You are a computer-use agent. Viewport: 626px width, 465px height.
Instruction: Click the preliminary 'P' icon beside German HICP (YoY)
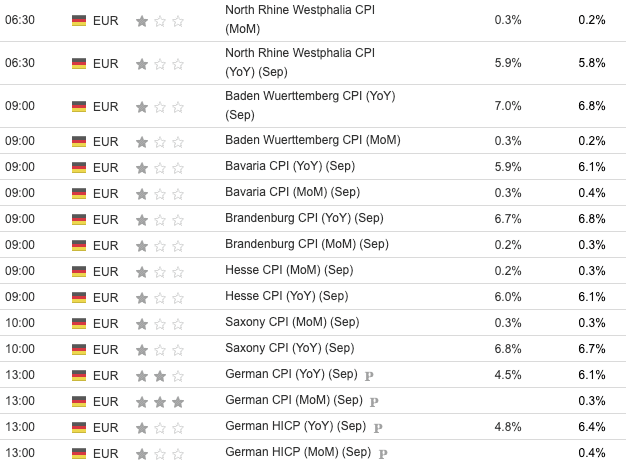point(379,427)
